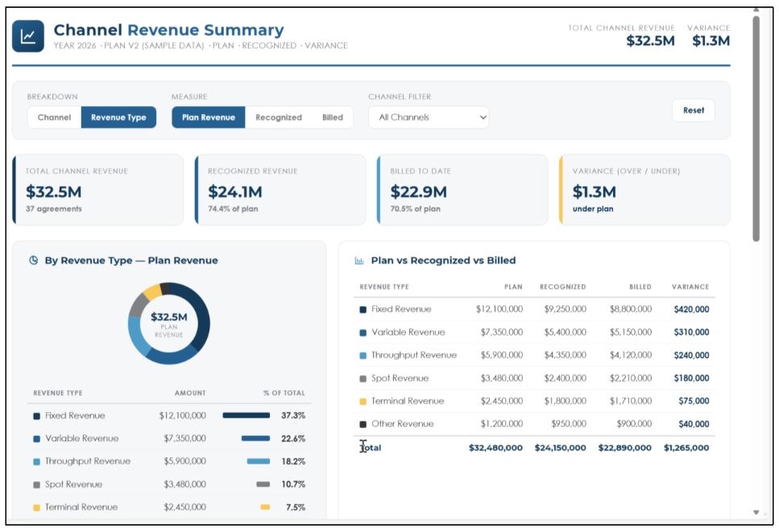Click the pie chart icon beside By Revenue Type
Viewport: 779px width, 532px height.
pyautogui.click(x=33, y=260)
